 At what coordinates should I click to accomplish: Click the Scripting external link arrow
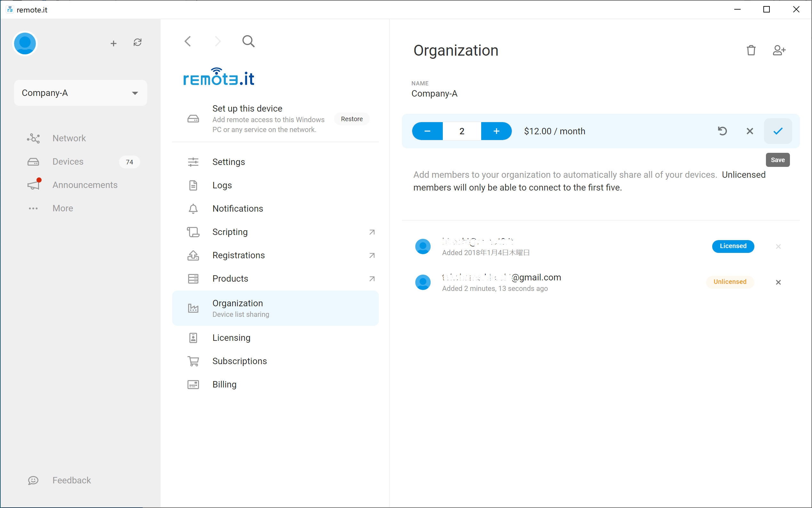372,232
